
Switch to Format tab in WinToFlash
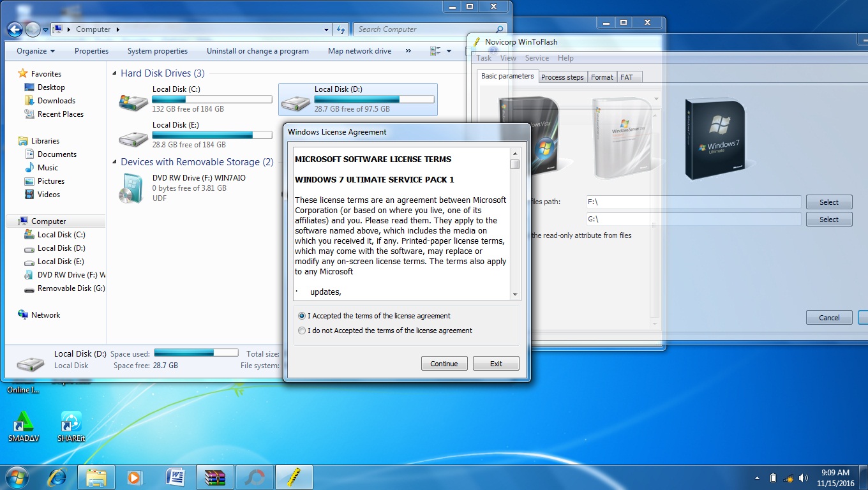coord(602,77)
